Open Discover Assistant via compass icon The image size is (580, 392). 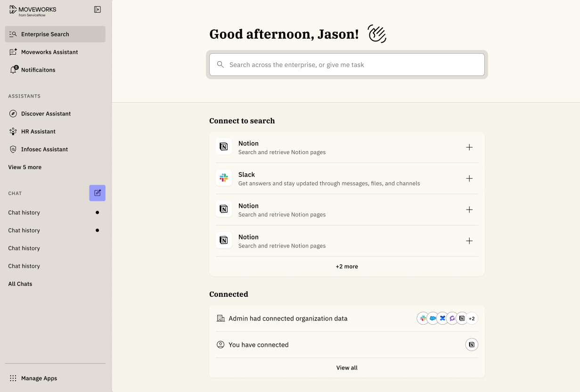(x=13, y=114)
